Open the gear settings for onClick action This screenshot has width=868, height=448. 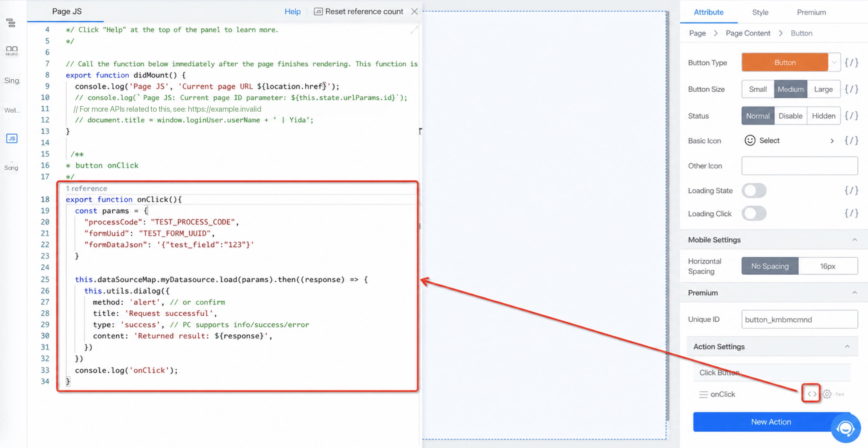point(827,394)
